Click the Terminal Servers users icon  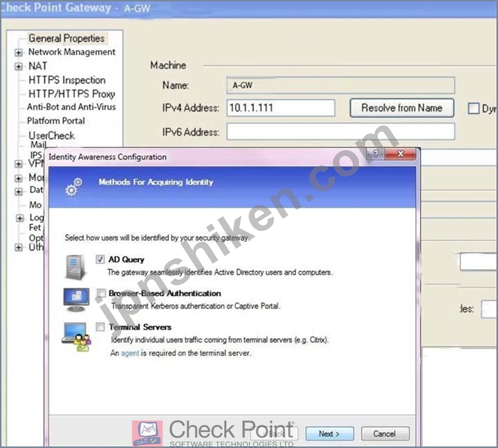click(76, 337)
